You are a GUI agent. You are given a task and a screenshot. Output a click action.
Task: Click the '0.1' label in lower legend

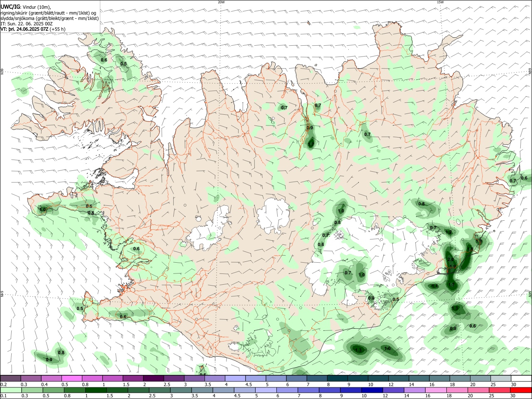pos(4,396)
